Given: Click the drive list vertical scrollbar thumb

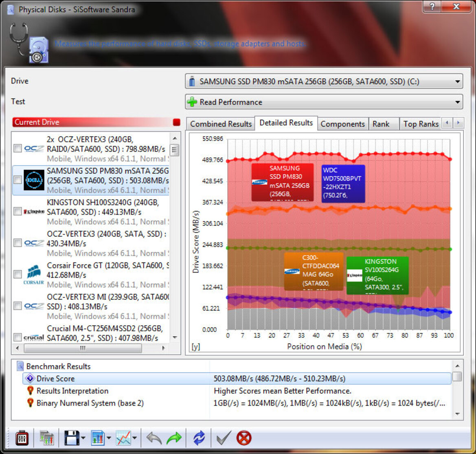Looking at the screenshot, I should (175, 150).
